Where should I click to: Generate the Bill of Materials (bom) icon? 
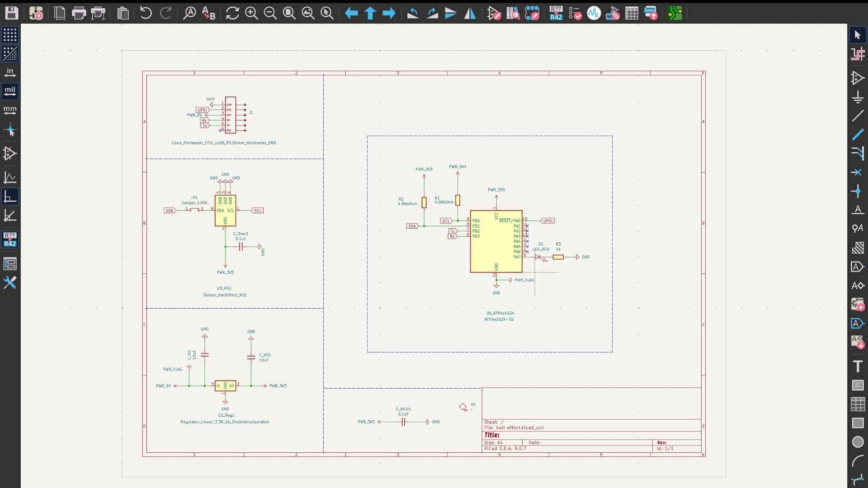point(651,13)
